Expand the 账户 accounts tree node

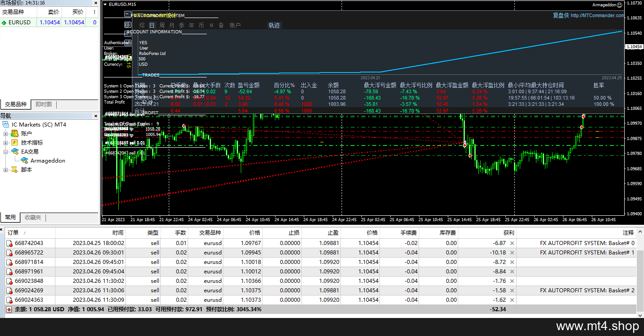pyautogui.click(x=6, y=134)
